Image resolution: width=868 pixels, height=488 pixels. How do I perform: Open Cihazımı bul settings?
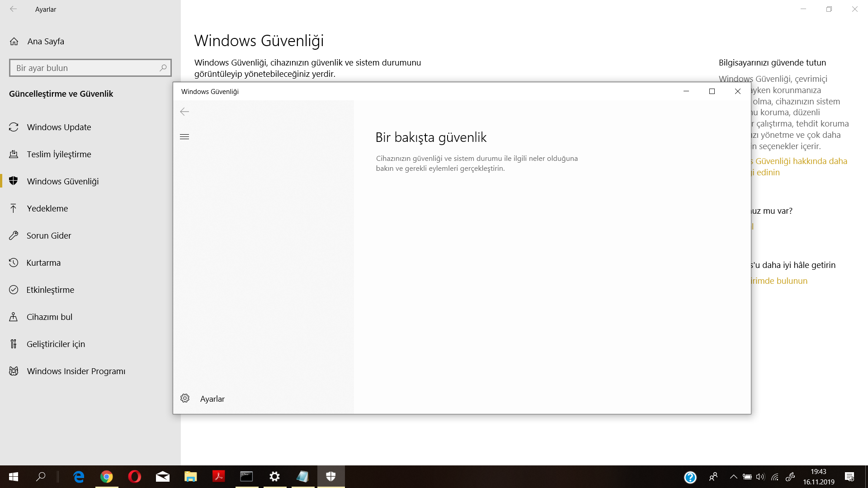[x=90, y=317]
